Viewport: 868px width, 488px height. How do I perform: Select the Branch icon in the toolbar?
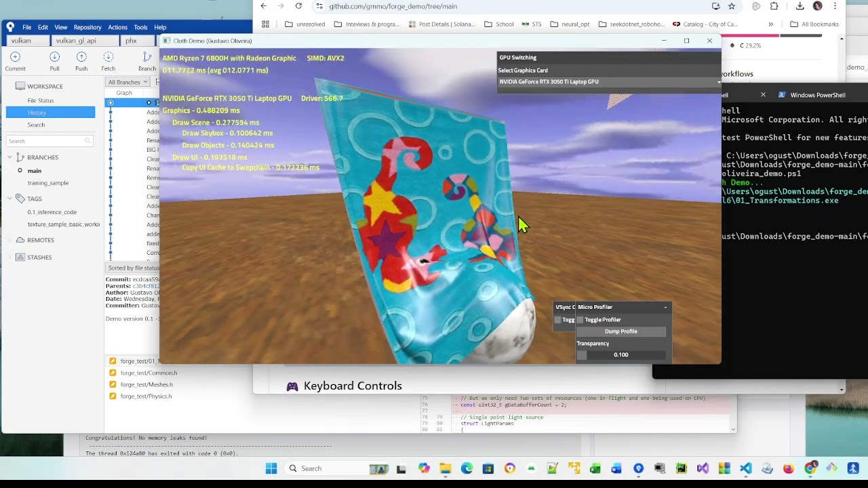click(x=147, y=56)
